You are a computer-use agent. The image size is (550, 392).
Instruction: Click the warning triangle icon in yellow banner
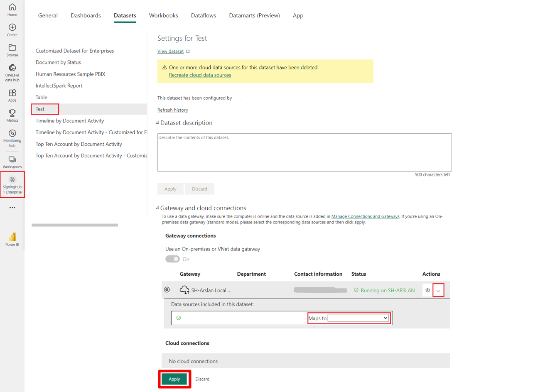tap(165, 67)
